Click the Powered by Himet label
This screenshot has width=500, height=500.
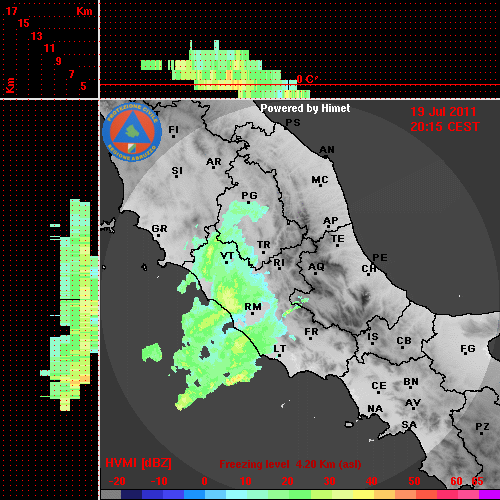pyautogui.click(x=305, y=108)
